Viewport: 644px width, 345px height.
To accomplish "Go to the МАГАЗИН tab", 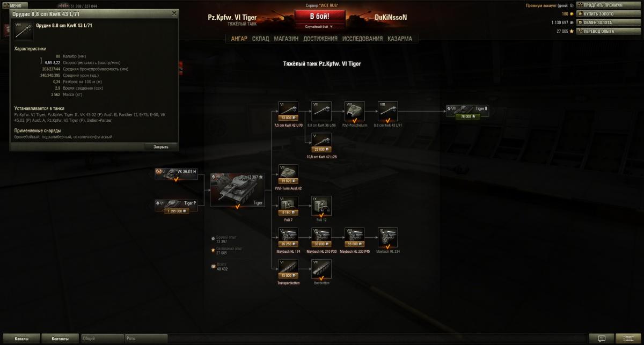I will (x=286, y=39).
